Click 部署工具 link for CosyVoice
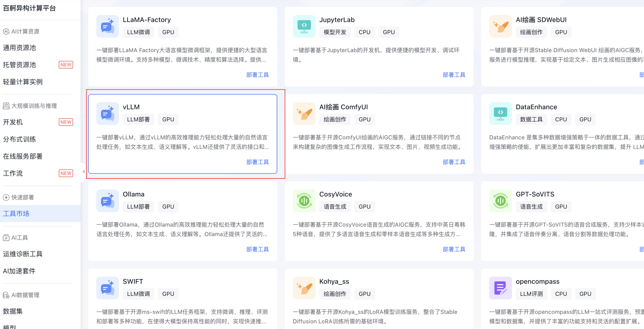644x329 pixels. coord(454,249)
